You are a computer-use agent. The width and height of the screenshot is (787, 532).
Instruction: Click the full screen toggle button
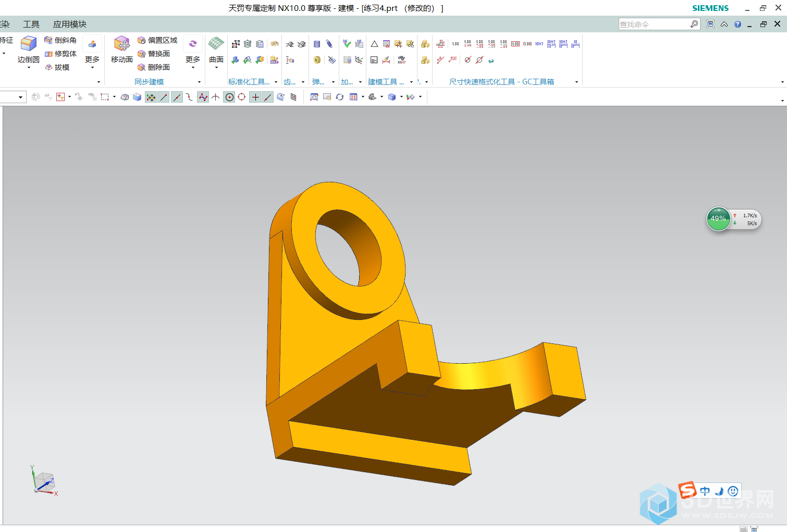pos(710,24)
